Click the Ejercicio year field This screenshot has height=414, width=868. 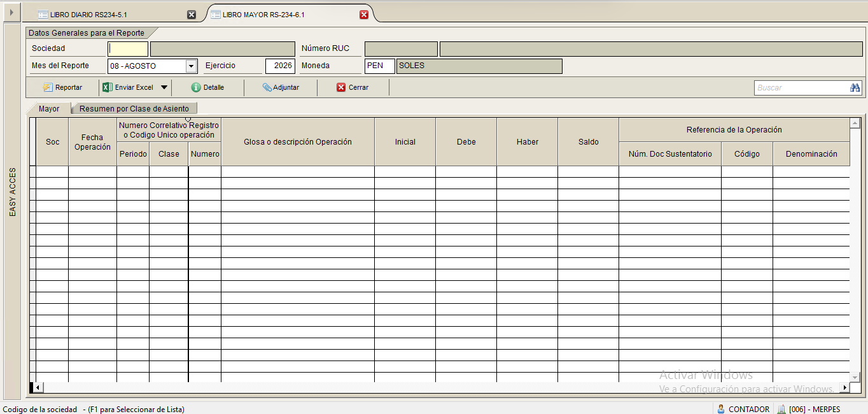280,66
